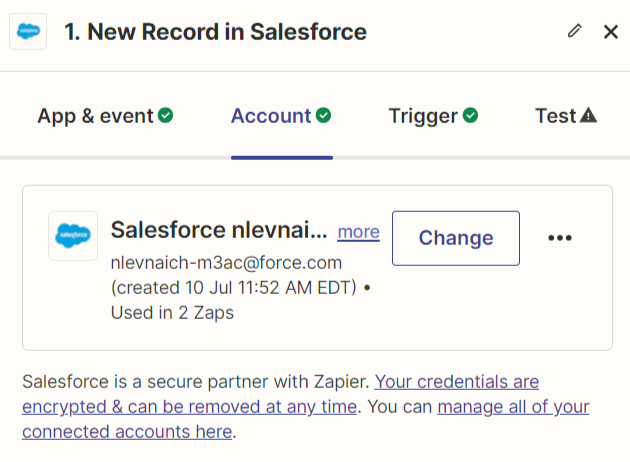Viewport: 630px width, 462px height.
Task: Click 'Used in 2 Zaps' text
Action: pyautogui.click(x=172, y=313)
